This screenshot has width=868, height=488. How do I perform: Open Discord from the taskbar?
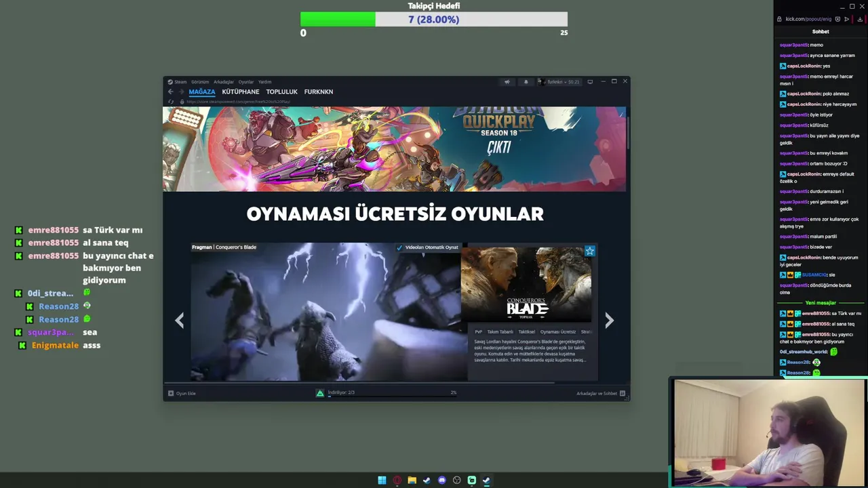click(441, 481)
